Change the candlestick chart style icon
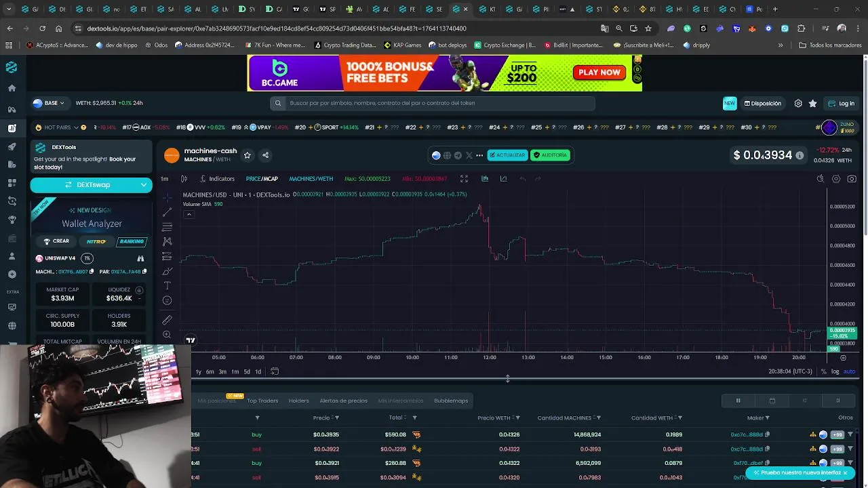Viewport: 868px width, 488px height. click(x=184, y=179)
